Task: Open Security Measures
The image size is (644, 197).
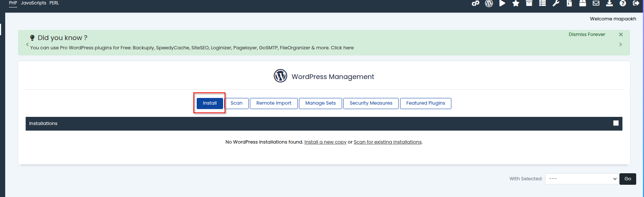Action: click(371, 103)
